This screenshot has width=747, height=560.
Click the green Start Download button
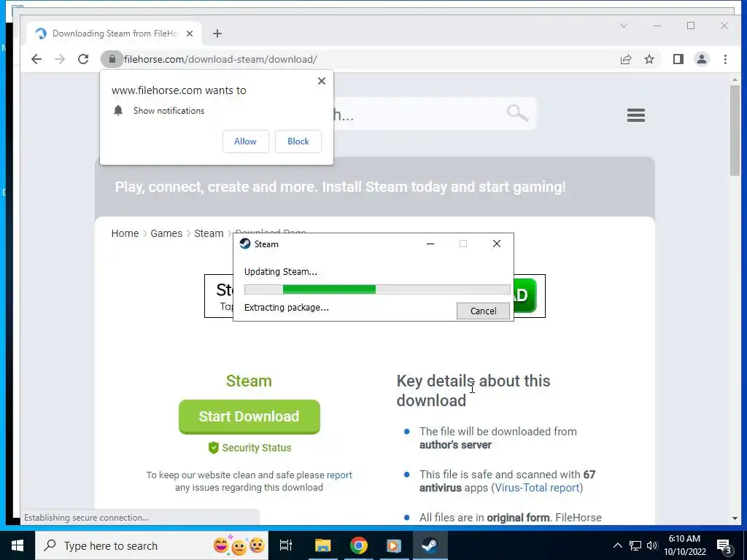(249, 416)
